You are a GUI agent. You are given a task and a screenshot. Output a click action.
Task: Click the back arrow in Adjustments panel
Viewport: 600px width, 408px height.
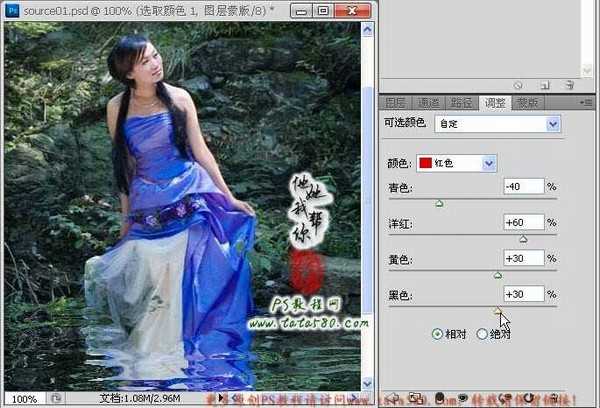point(390,398)
